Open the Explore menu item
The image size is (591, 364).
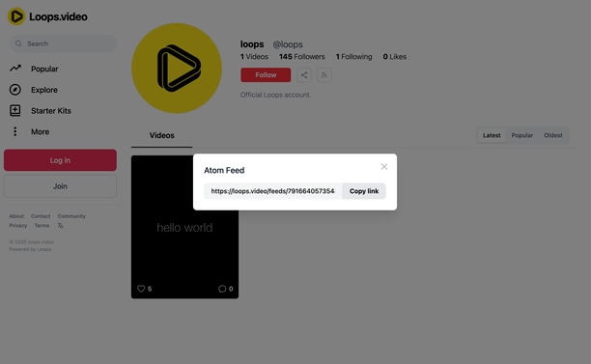tap(44, 90)
